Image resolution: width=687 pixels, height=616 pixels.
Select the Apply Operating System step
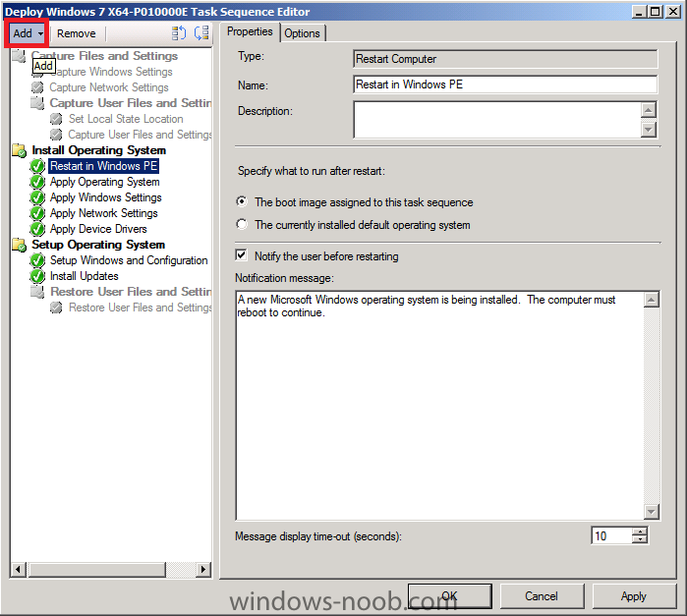[105, 182]
